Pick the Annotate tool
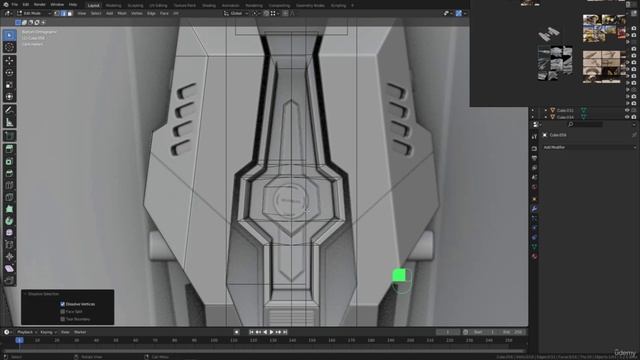Viewport: 640px width, 360px height. point(9,110)
